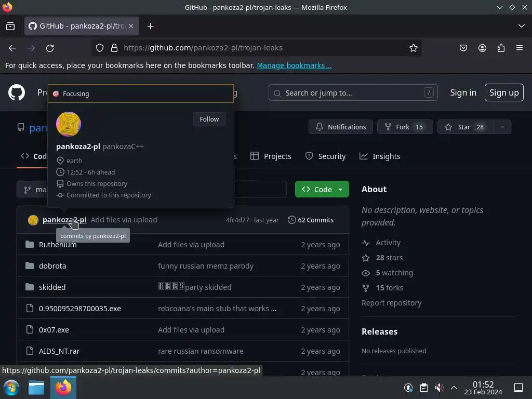View commits by pankoza2-pl author link
This screenshot has height=399, width=532.
click(64, 220)
